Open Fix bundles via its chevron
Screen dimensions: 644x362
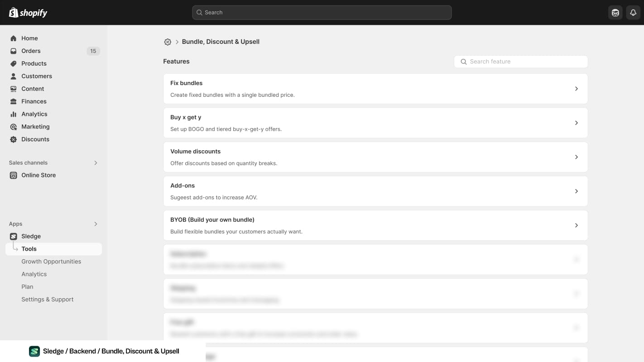[x=577, y=89]
